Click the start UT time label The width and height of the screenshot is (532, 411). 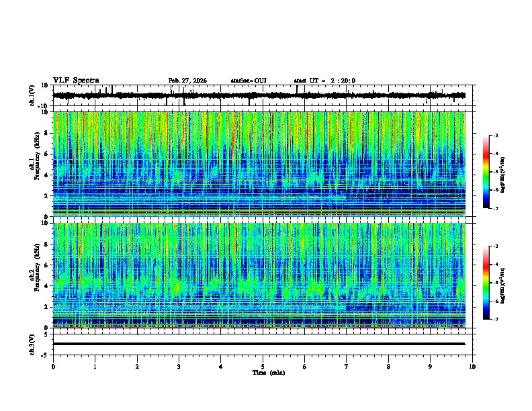(x=324, y=81)
